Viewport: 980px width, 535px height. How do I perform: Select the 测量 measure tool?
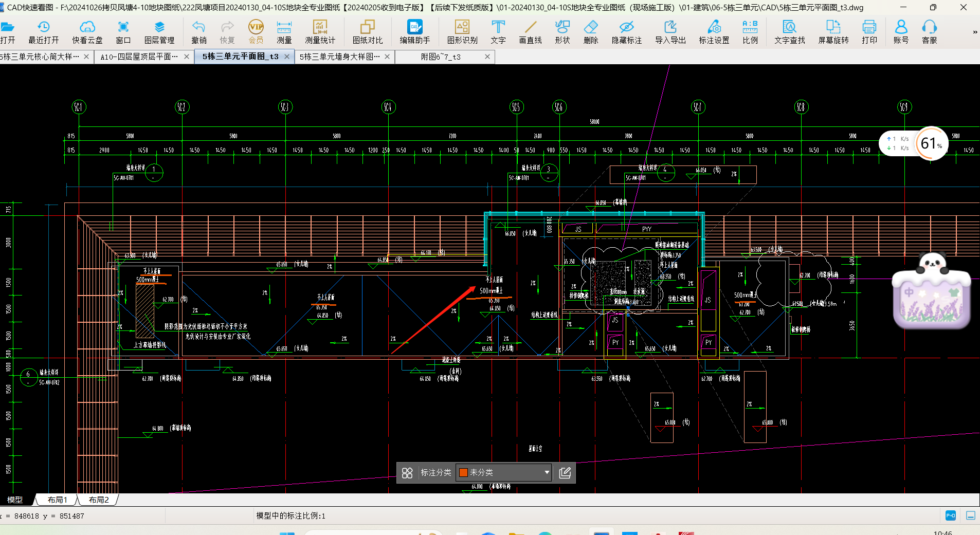pos(284,32)
